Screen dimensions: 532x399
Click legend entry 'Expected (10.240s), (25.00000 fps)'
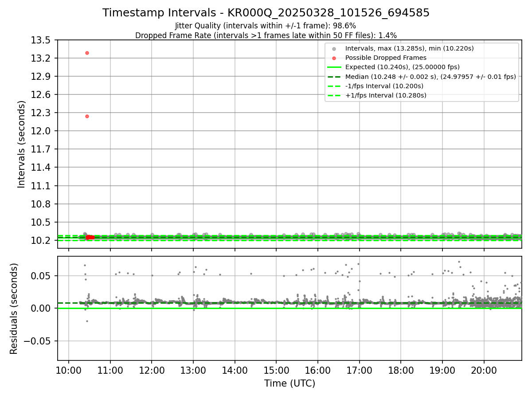403,67
